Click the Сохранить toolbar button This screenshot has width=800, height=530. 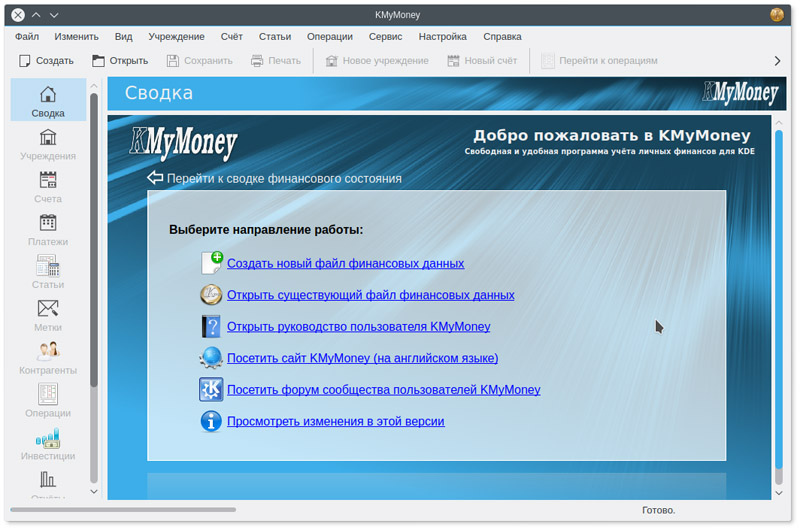(199, 61)
